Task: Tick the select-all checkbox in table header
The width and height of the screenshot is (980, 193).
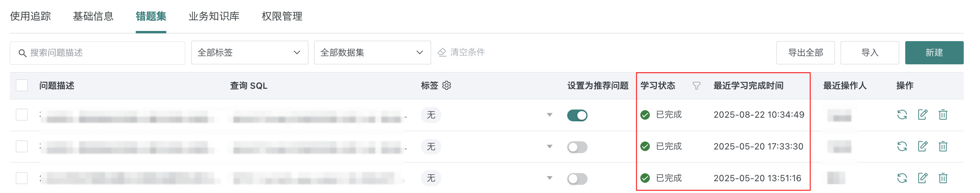Action: (22, 86)
